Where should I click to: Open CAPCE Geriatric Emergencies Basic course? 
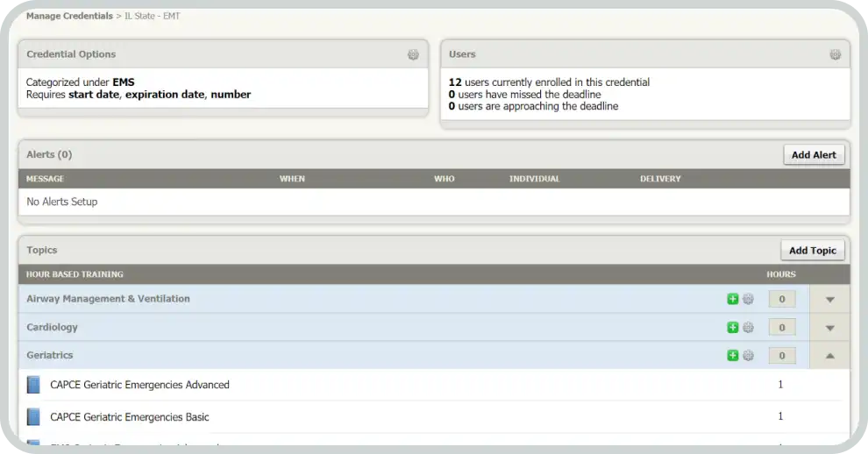(130, 417)
